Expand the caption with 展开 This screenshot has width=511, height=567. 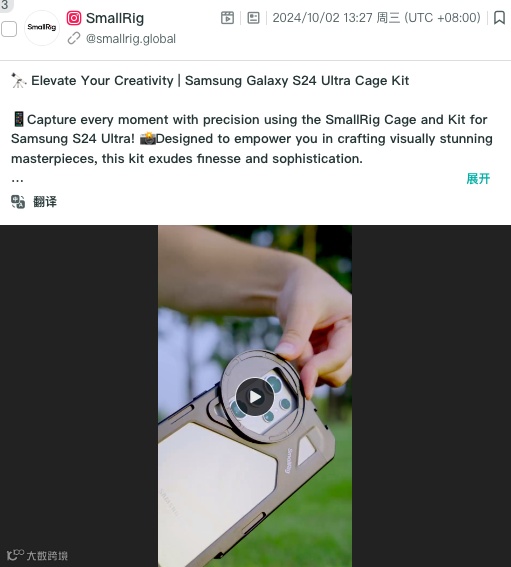click(478, 178)
